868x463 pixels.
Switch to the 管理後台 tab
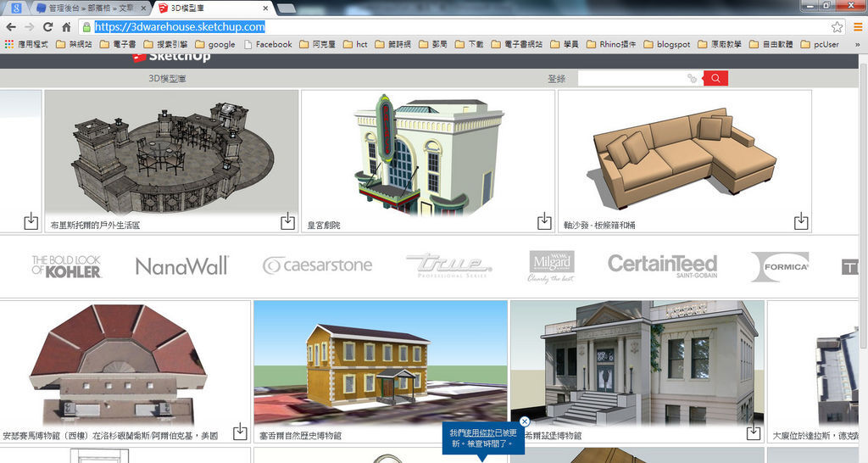tap(90, 8)
